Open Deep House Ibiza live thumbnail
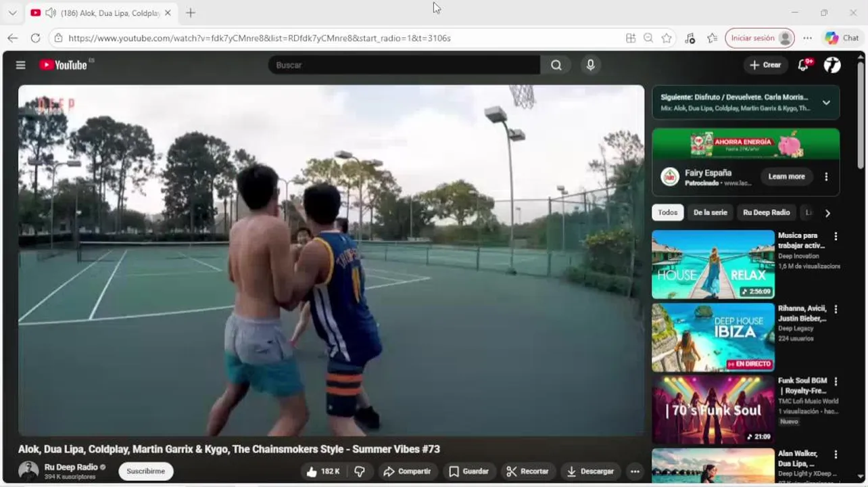 pos(713,338)
